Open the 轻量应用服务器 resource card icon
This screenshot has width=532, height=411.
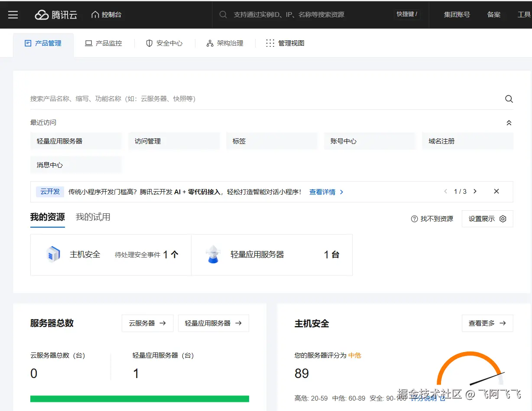click(213, 255)
